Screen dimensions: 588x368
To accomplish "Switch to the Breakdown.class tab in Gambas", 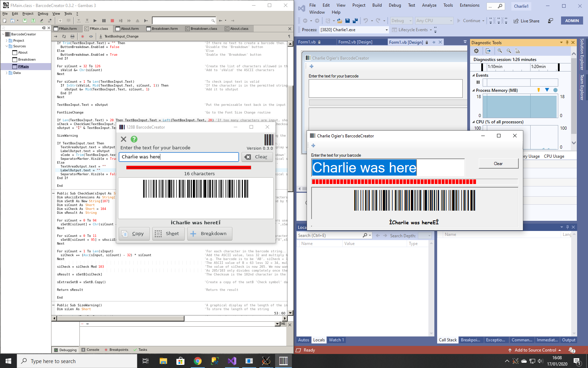I will coord(201,29).
